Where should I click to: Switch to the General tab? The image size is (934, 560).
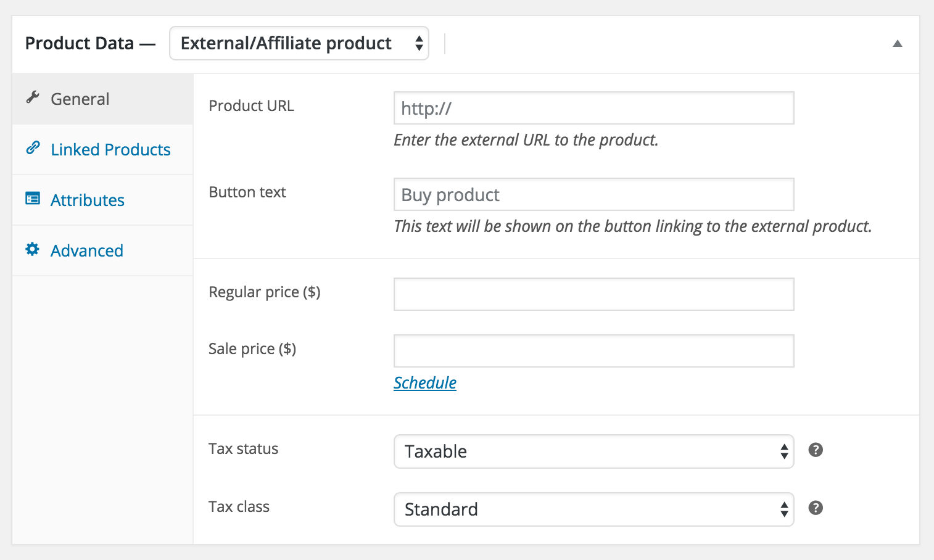80,99
